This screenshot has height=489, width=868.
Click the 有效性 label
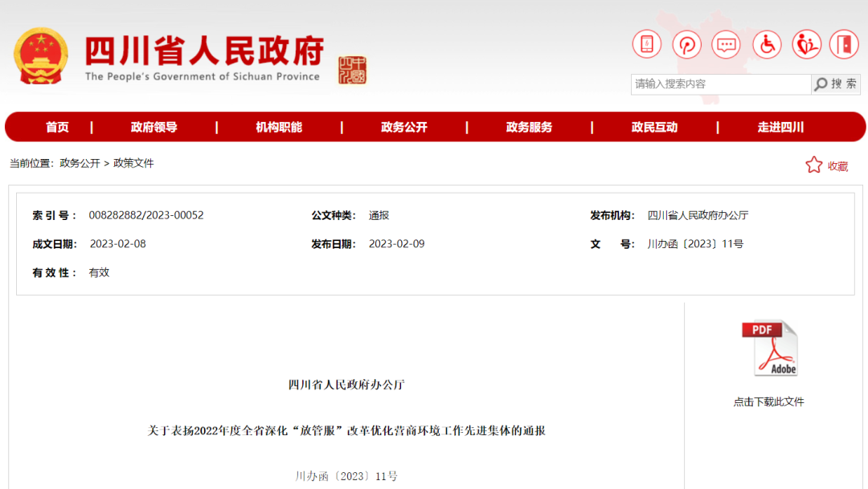(x=55, y=273)
